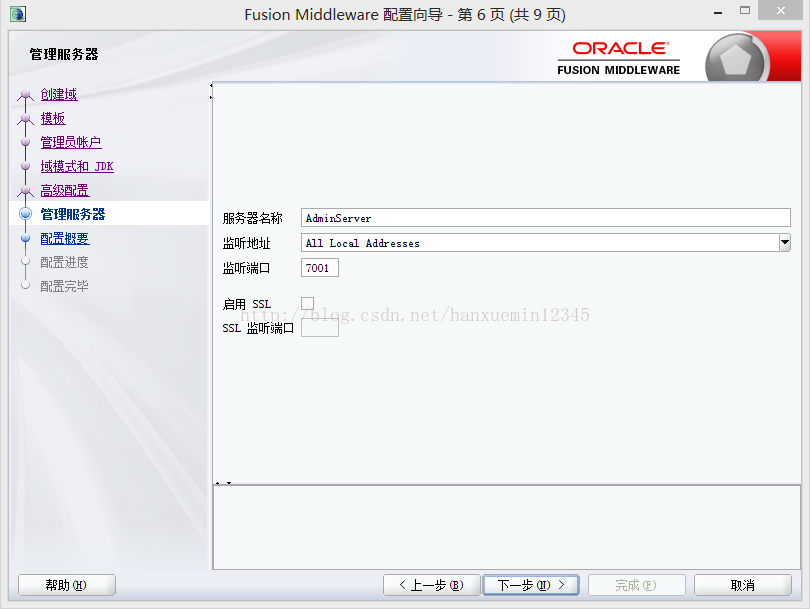Select the 管理服务器 step in navigation
The width and height of the screenshot is (810, 609).
(73, 214)
